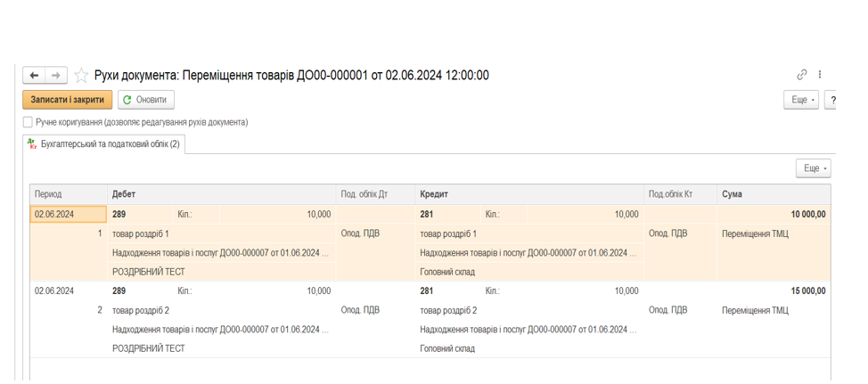
Task: Add document to favorites with star
Action: [81, 76]
